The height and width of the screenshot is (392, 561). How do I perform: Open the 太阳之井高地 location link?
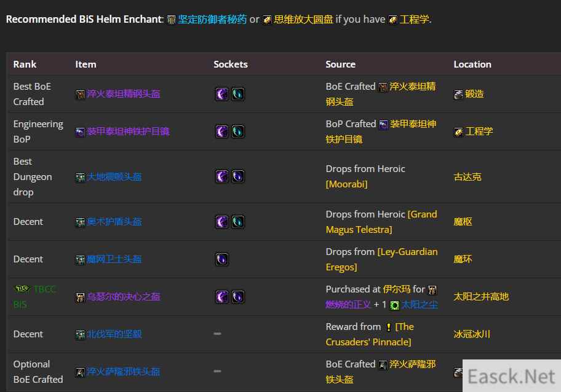[481, 297]
